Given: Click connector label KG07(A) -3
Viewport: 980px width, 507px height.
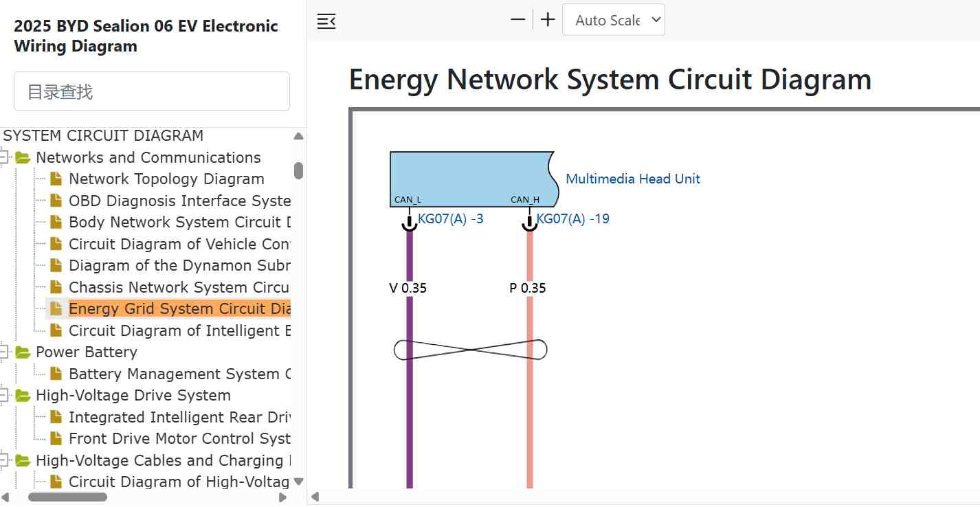Looking at the screenshot, I should [451, 219].
